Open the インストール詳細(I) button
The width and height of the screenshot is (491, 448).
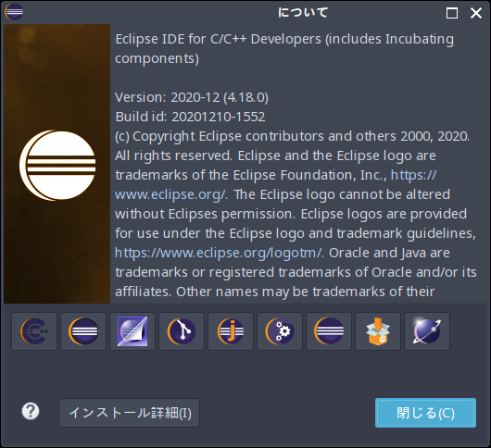click(129, 413)
